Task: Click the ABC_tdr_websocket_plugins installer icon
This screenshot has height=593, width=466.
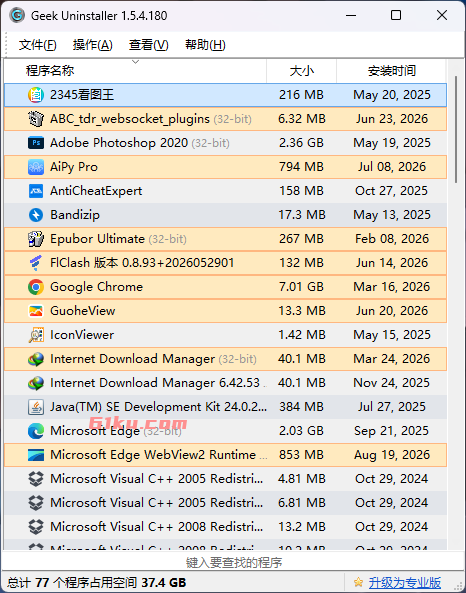Action: (x=36, y=119)
